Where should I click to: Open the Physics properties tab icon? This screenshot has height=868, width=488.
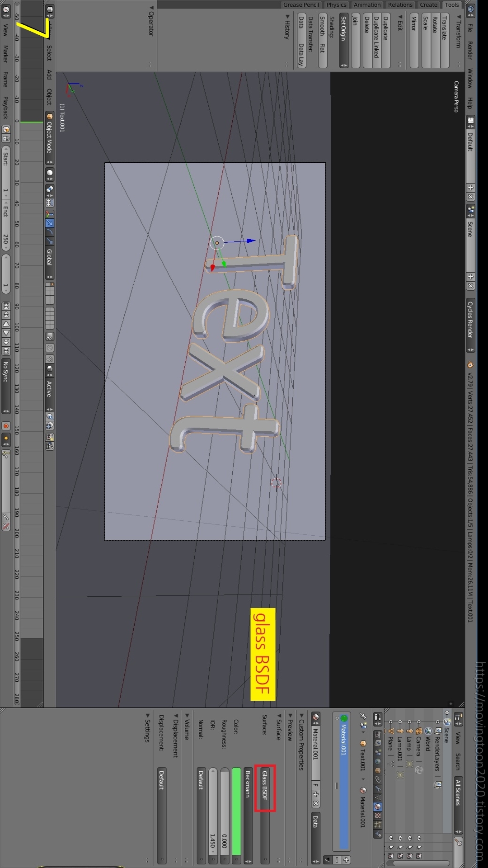tap(378, 834)
